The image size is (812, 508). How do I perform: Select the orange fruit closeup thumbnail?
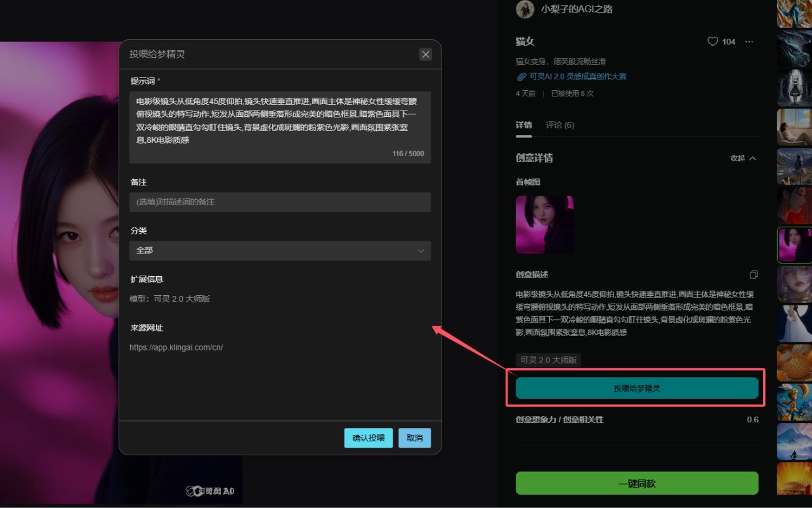(x=794, y=363)
